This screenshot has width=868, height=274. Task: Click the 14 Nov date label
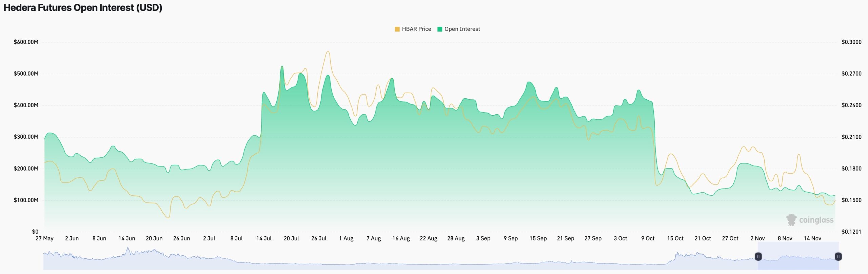tap(813, 238)
